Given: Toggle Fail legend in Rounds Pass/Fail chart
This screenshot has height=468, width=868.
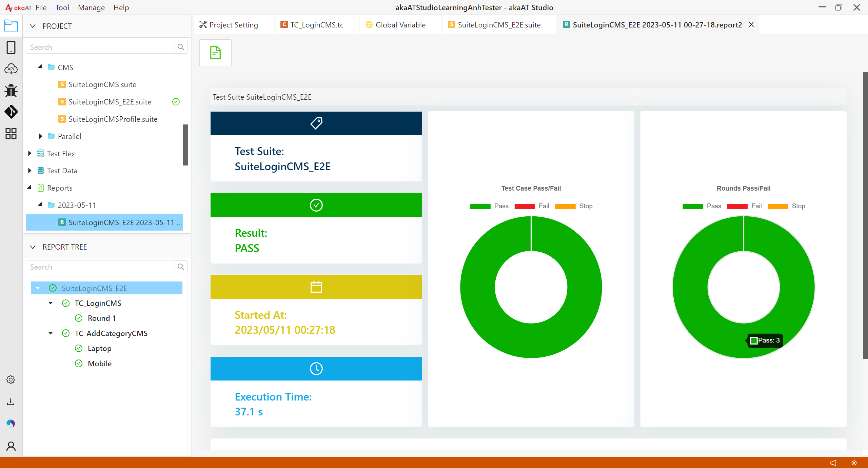Looking at the screenshot, I should tap(744, 206).
